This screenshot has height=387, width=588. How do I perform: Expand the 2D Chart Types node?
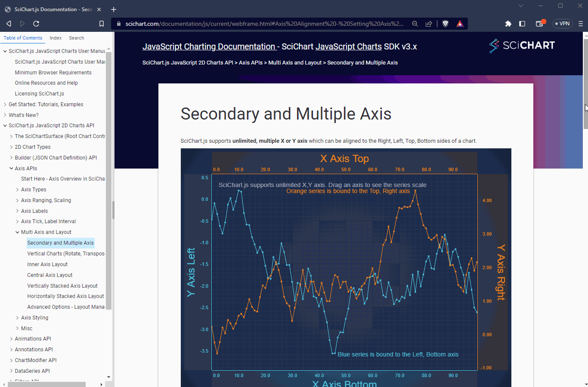pos(11,147)
